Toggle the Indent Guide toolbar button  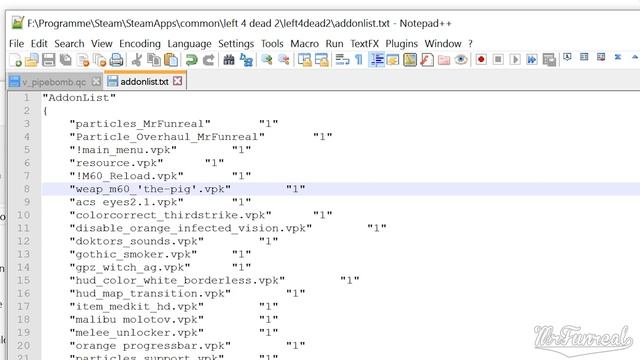pyautogui.click(x=376, y=60)
